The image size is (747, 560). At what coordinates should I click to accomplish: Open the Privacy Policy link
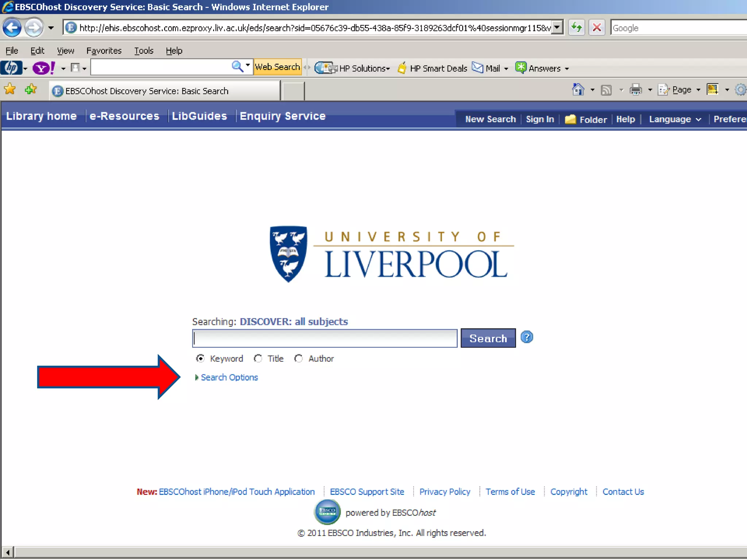(x=444, y=492)
